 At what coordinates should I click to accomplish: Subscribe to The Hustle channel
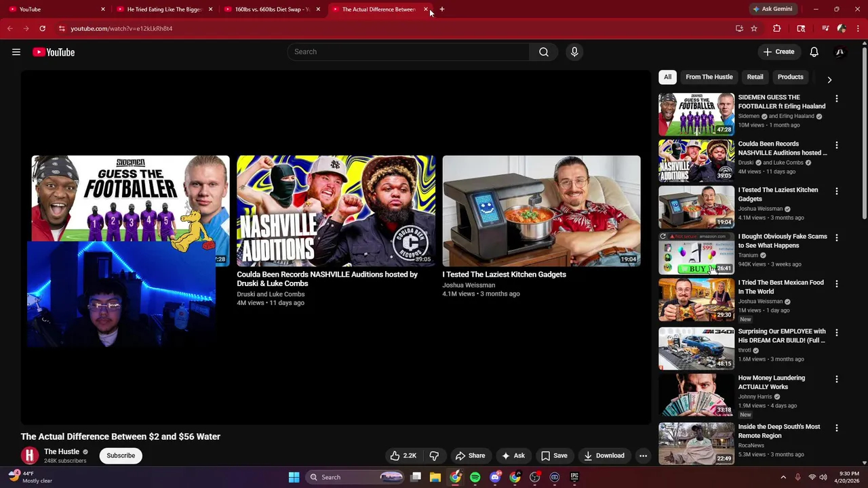(121, 455)
